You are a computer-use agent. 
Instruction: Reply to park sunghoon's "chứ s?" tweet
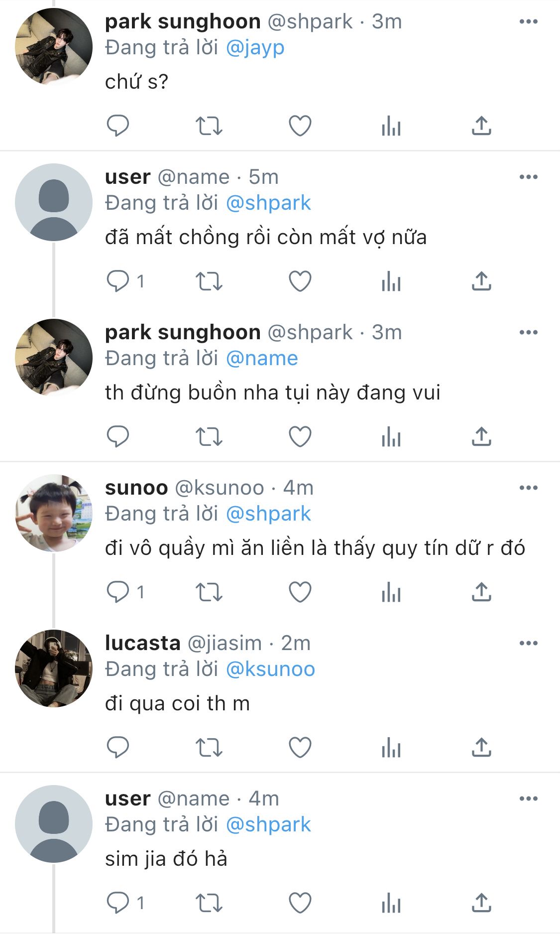point(118,126)
